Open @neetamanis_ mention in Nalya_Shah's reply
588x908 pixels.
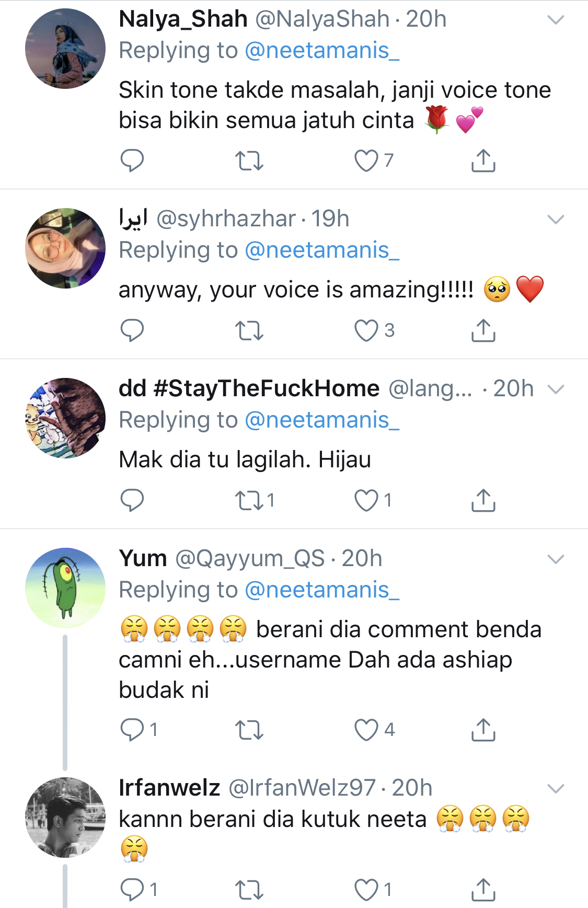point(321,51)
